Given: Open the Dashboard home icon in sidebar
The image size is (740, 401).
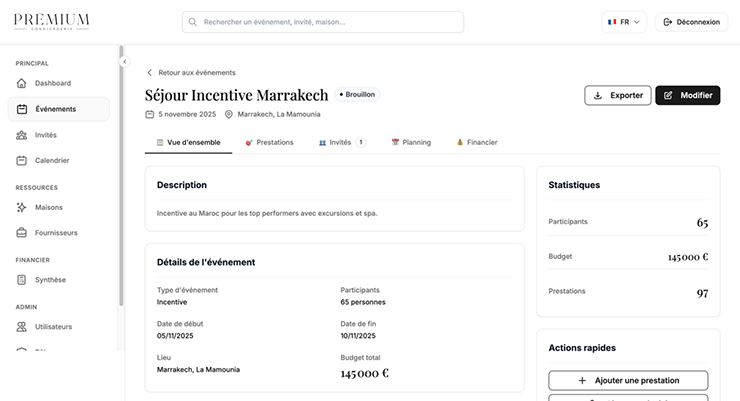Looking at the screenshot, I should tap(22, 83).
